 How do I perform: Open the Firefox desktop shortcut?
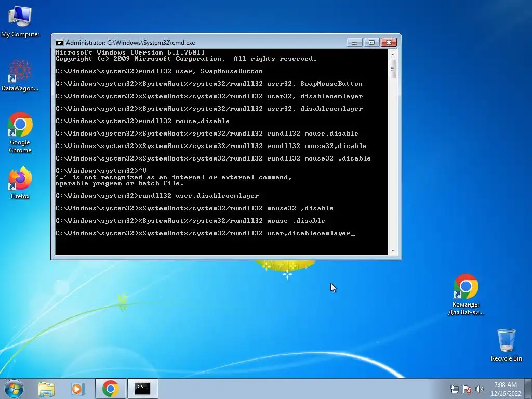point(20,182)
